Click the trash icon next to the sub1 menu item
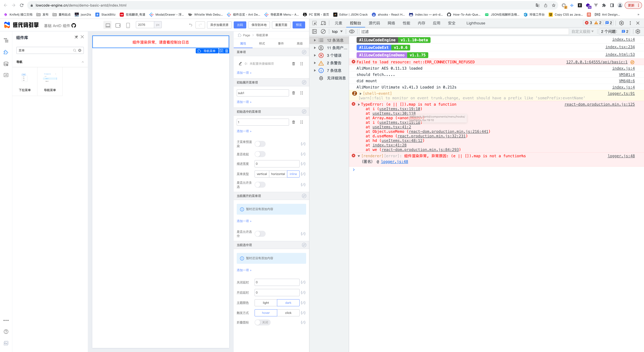 tap(293, 93)
